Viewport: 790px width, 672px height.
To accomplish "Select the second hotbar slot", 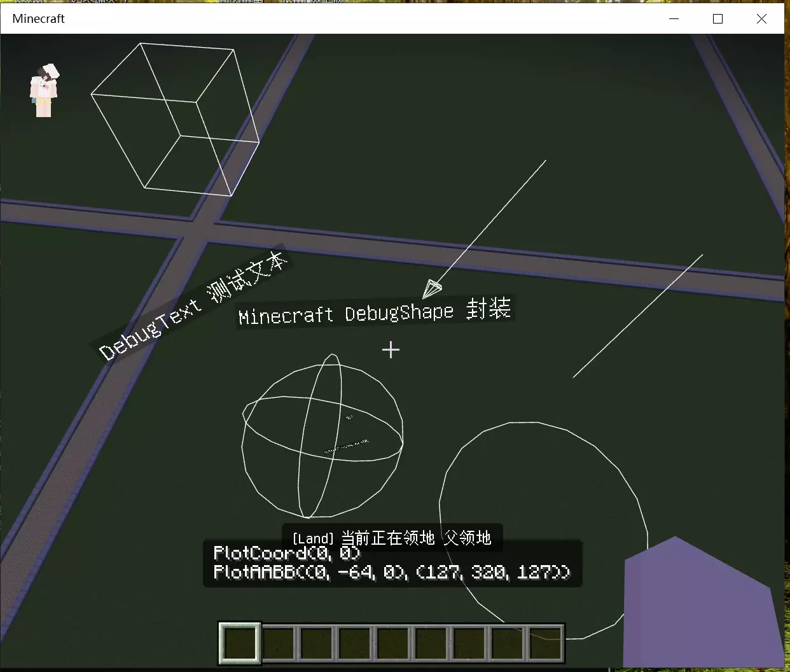I will (278, 643).
